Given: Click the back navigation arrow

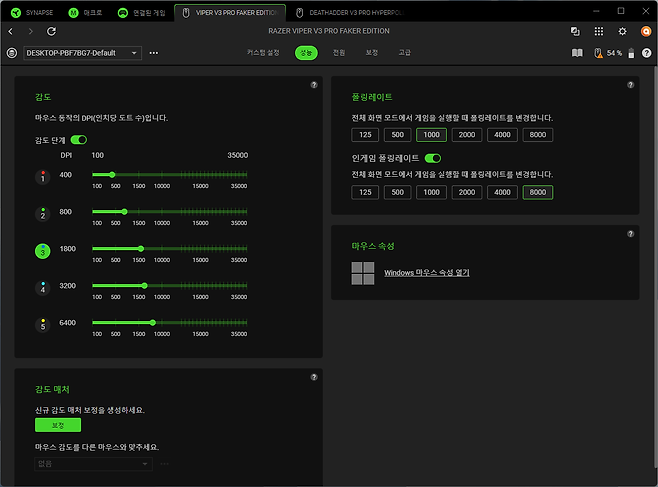Looking at the screenshot, I should [11, 31].
